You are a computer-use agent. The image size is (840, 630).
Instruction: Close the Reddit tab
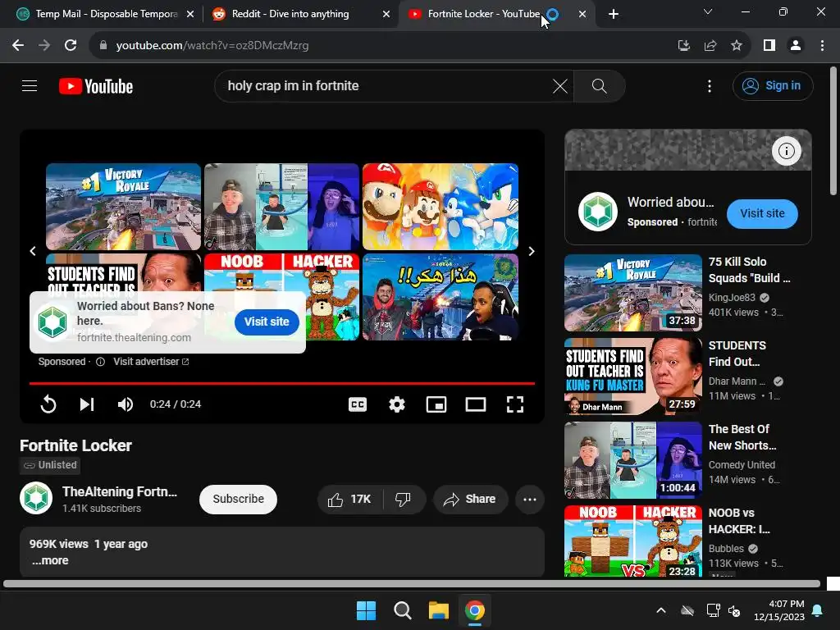click(386, 14)
